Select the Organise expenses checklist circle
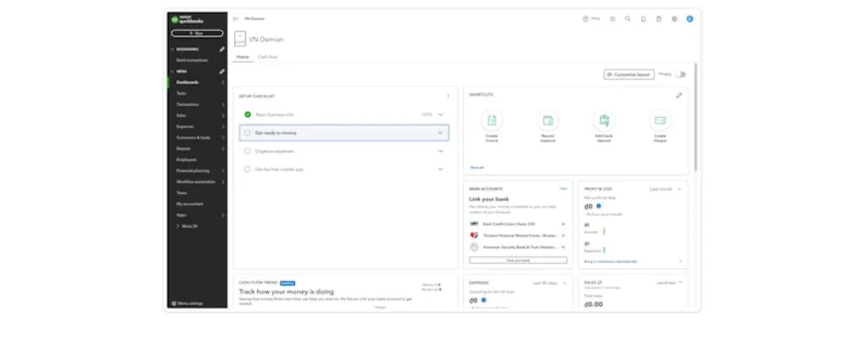This screenshot has width=868, height=339. (x=248, y=151)
